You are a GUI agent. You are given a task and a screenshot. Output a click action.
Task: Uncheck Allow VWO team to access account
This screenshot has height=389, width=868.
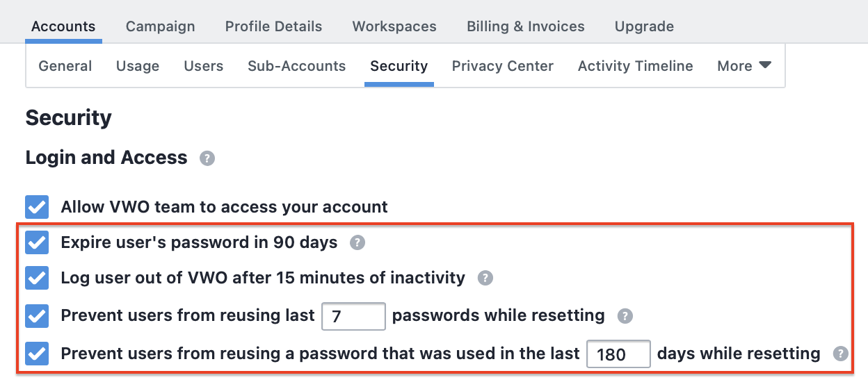pos(37,207)
